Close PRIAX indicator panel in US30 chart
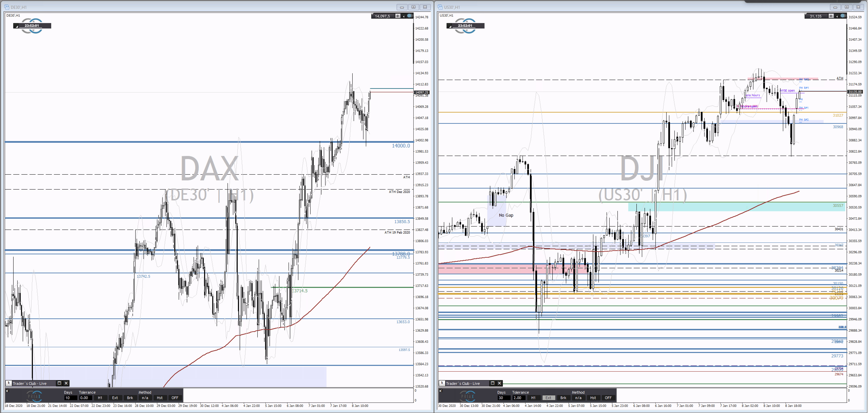 [440, 391]
